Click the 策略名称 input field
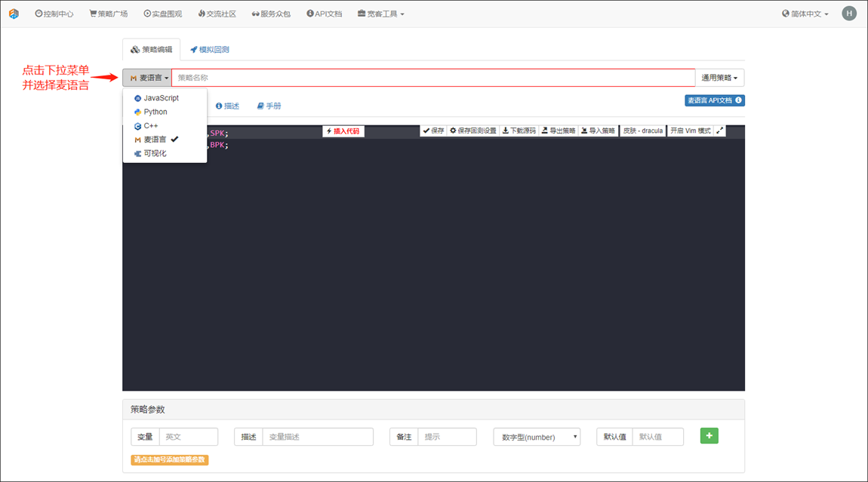 pos(432,78)
